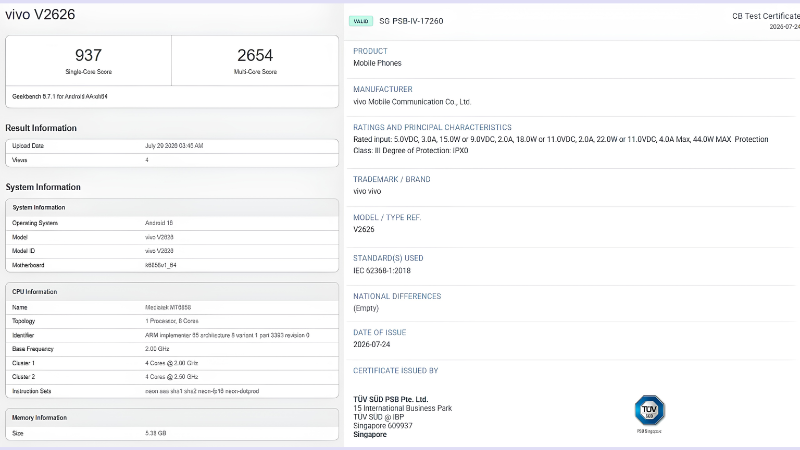This screenshot has width=800, height=450.
Task: Select the brand value 'vivo vivo'
Action: 367,191
